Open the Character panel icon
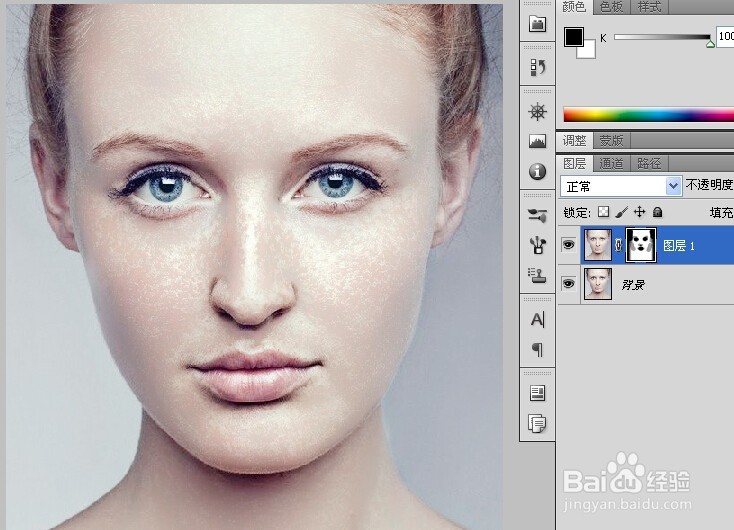The width and height of the screenshot is (734, 530). 537,319
